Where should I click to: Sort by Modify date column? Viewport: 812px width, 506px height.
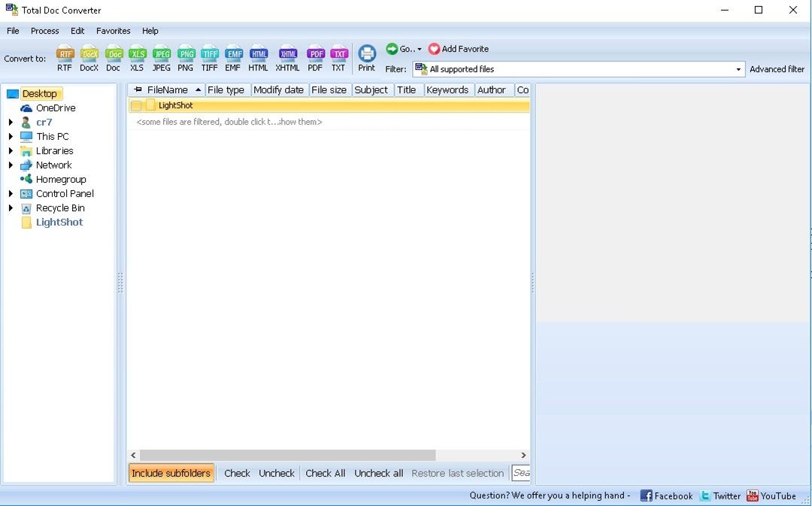(279, 90)
